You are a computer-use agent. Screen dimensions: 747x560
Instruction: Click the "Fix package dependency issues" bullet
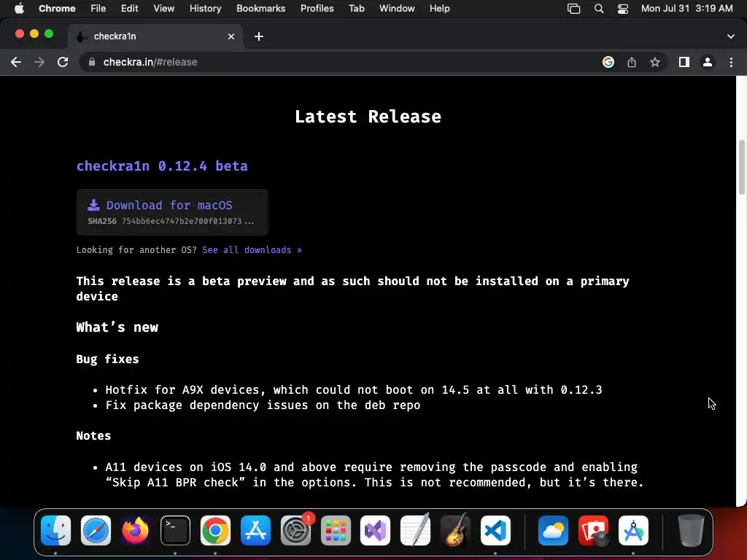click(x=263, y=405)
